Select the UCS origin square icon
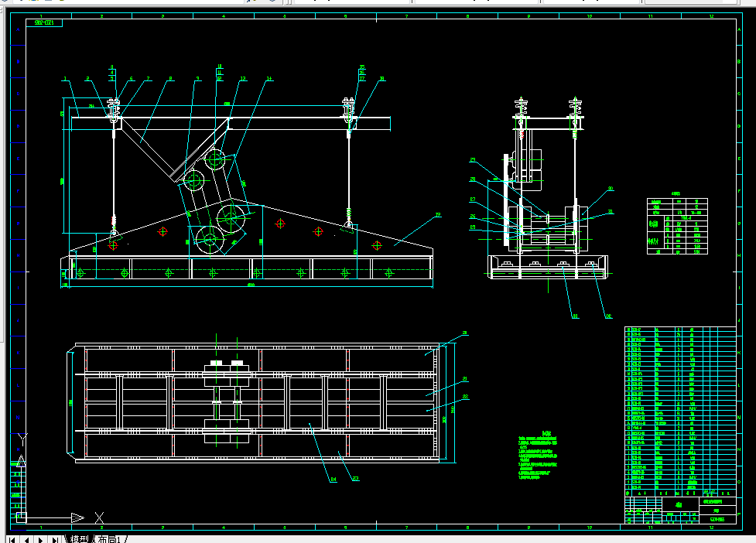 pyautogui.click(x=21, y=518)
